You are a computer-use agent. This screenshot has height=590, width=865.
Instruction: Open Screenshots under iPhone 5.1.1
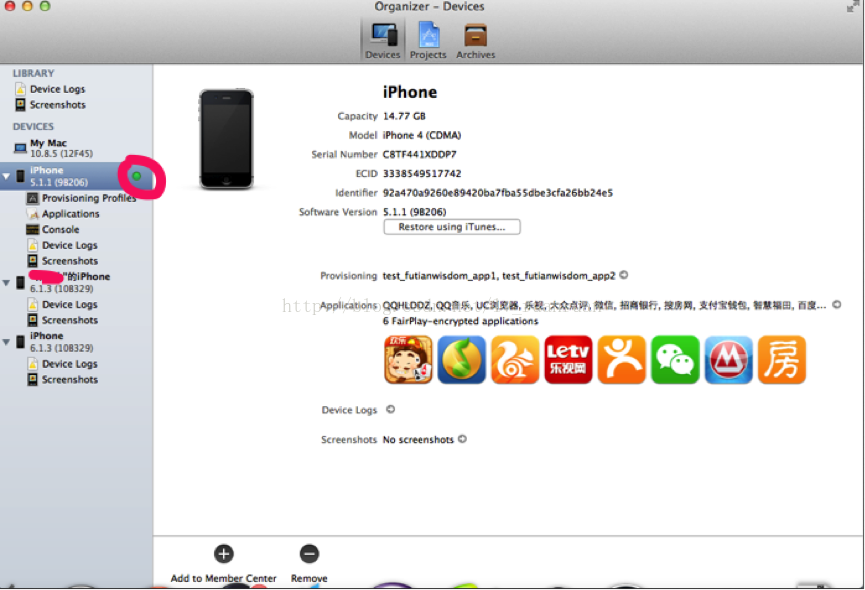[70, 261]
